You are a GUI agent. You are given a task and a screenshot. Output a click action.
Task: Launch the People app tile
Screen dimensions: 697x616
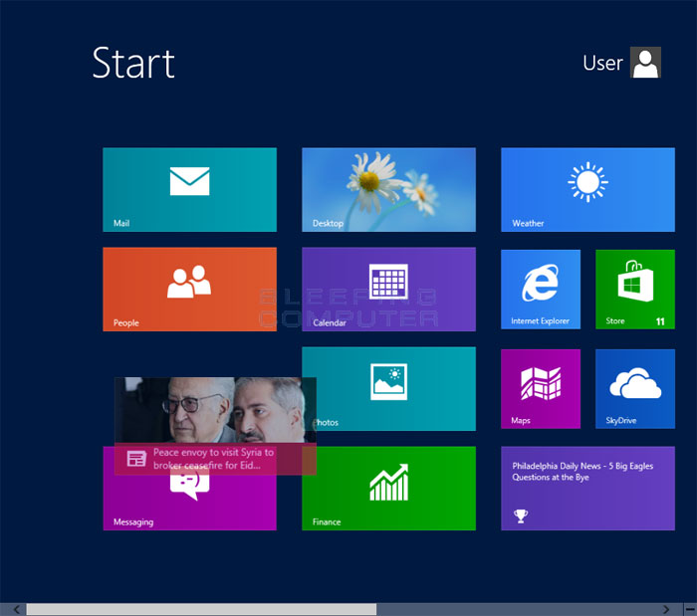point(189,289)
